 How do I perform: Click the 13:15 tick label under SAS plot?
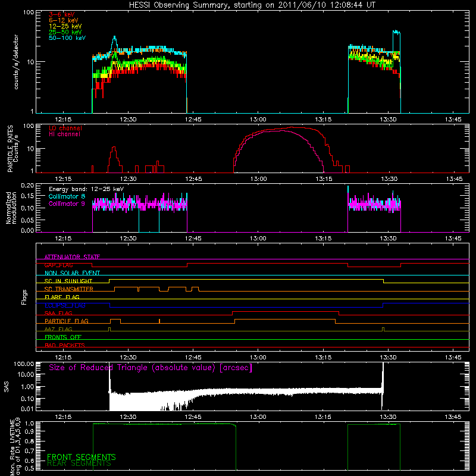pyautogui.click(x=323, y=417)
